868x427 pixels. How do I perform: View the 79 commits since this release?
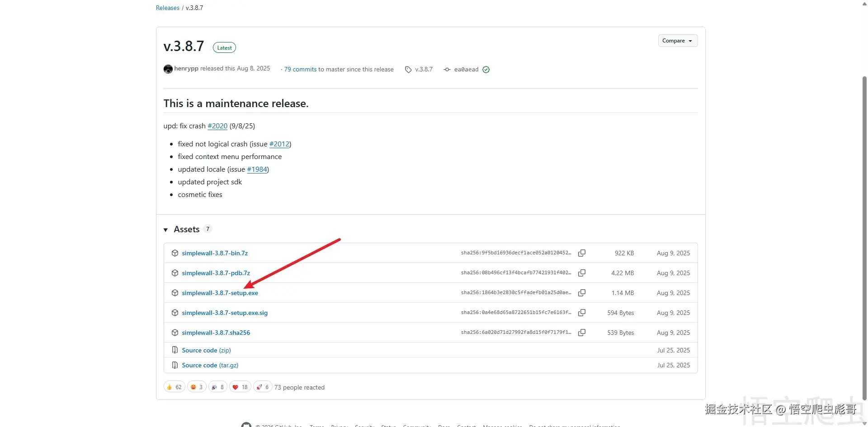coord(300,70)
